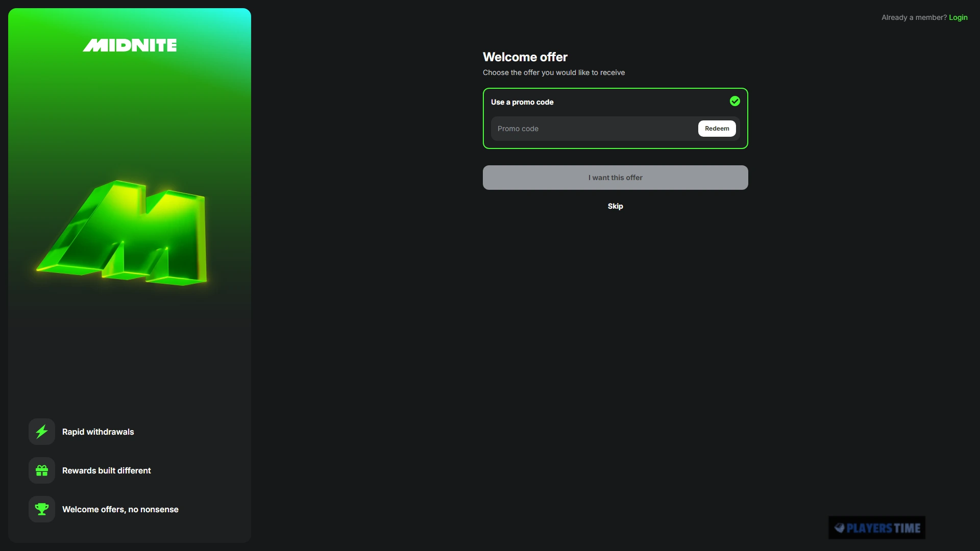
Task: Click the Rapid withdrawals text
Action: coord(98,432)
